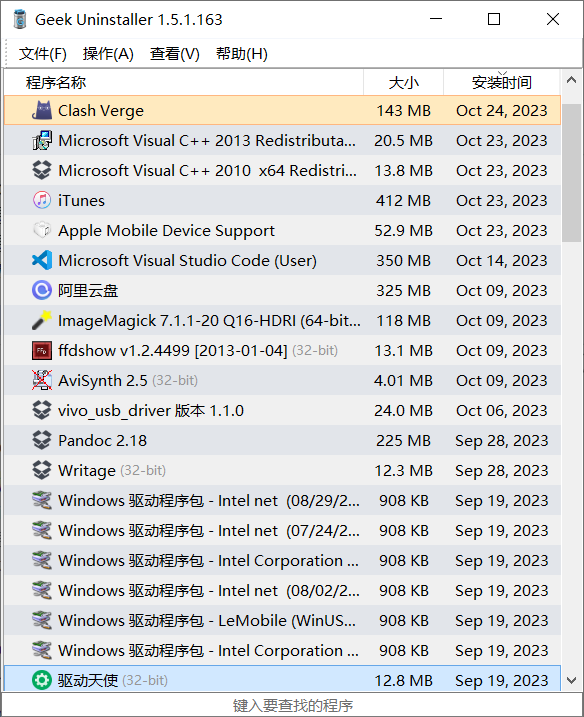Screen dimensions: 584x717
Task: Click the iTunes music note icon
Action: click(42, 200)
